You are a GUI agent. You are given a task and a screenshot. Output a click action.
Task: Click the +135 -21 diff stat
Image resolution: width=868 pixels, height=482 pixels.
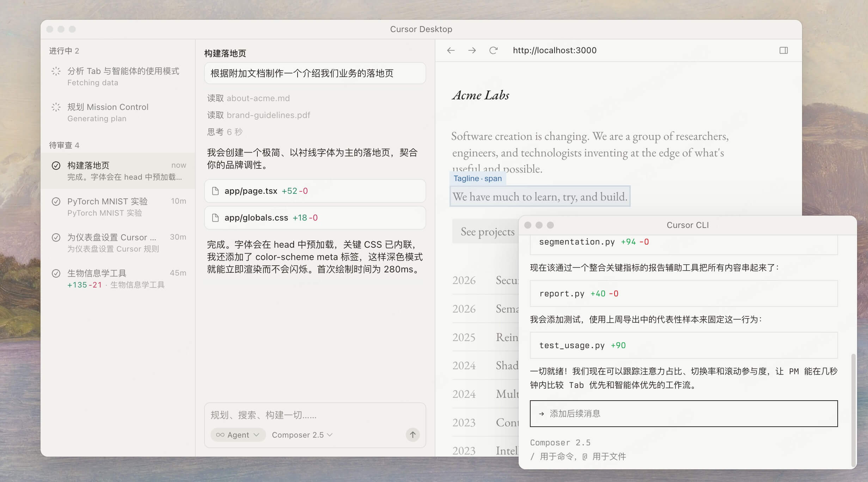(x=84, y=285)
